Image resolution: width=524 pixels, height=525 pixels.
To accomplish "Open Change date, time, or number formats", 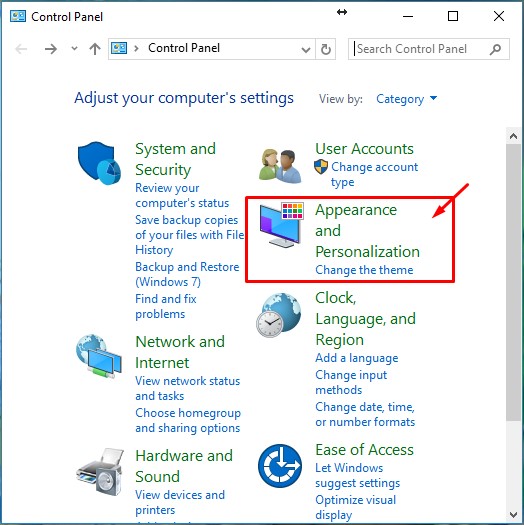I will [x=365, y=414].
